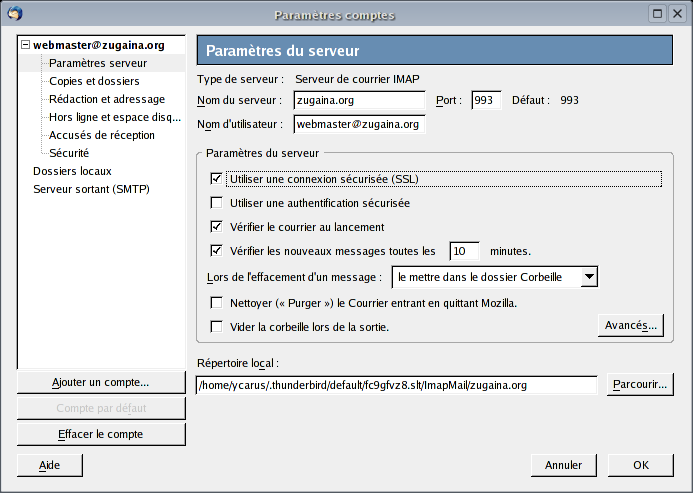
Task: Open Rédaction et adressage settings
Action: tap(107, 99)
